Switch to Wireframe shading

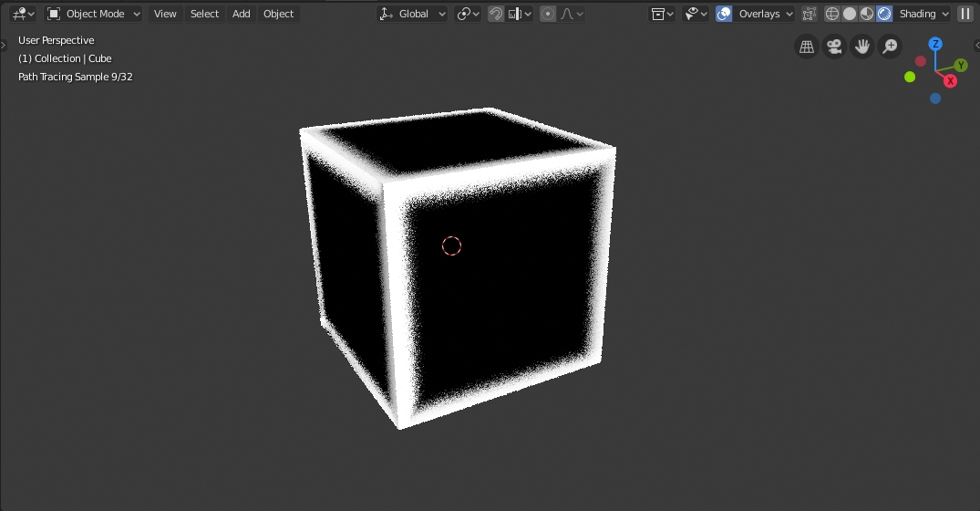point(832,14)
